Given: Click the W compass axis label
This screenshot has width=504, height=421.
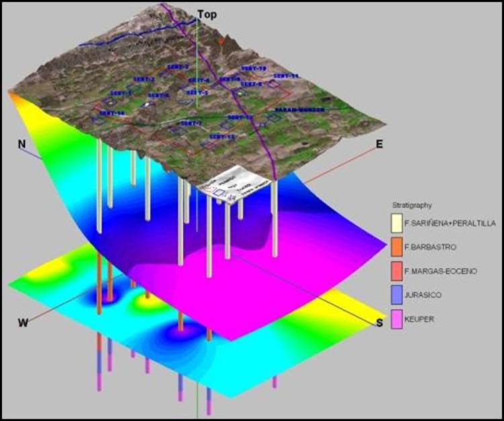Looking at the screenshot, I should click(23, 322).
